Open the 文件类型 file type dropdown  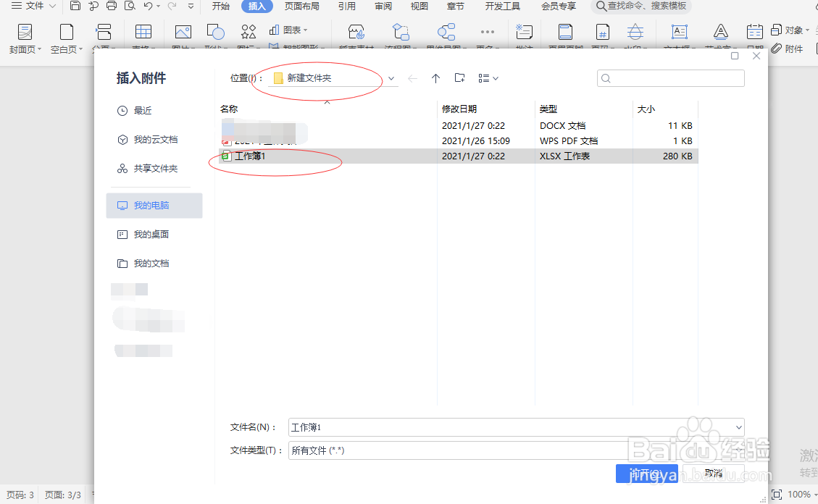pyautogui.click(x=738, y=449)
